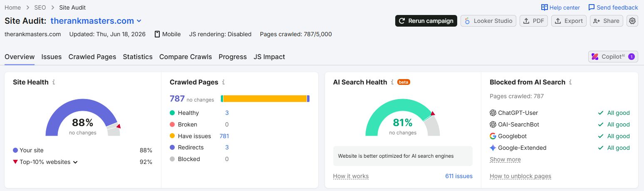Expand the Top-10% websites dropdown chevron
644x191 pixels.
75,162
